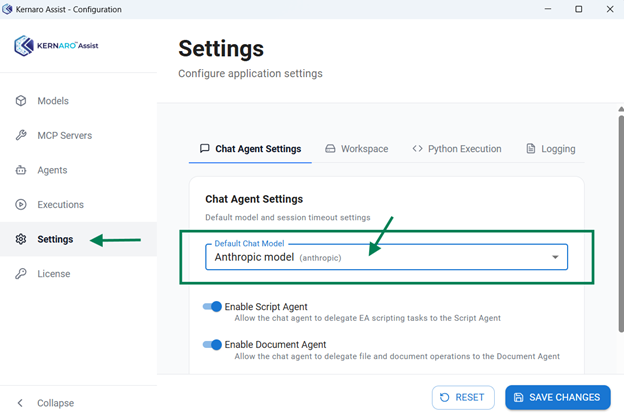Click the Agents robot icon
Image resolution: width=624 pixels, height=416 pixels.
click(21, 170)
